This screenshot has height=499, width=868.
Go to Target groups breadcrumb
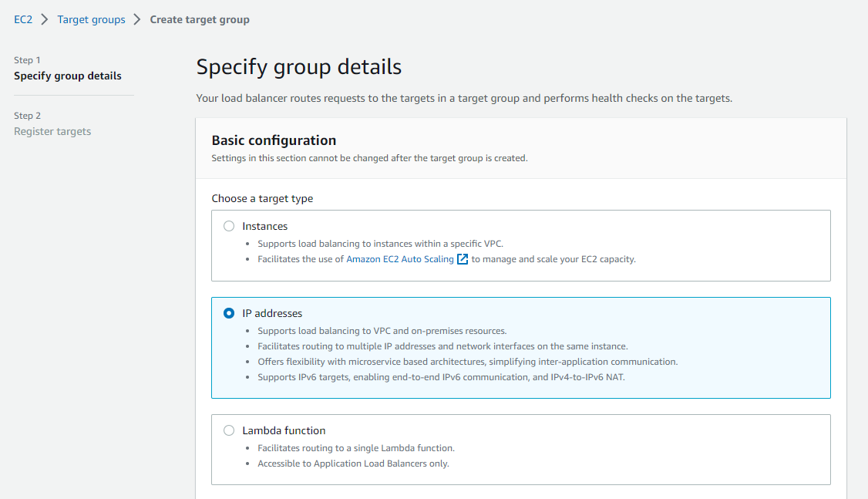tap(91, 19)
